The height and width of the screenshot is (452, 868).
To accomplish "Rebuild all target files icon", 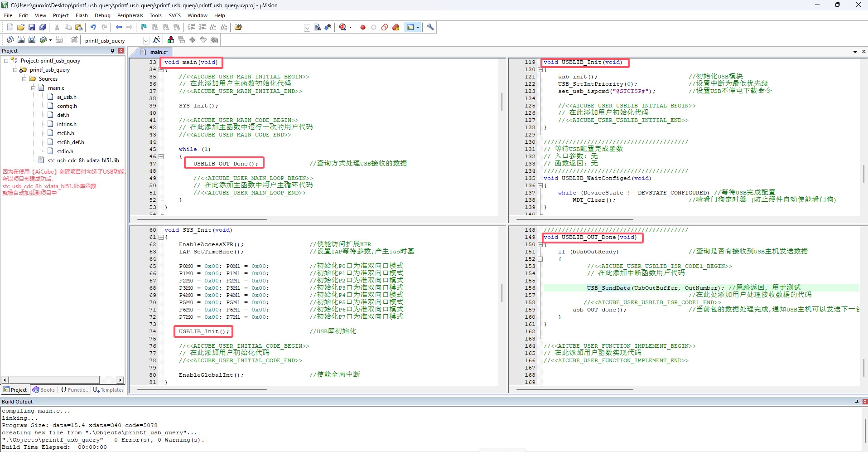I will coord(32,40).
